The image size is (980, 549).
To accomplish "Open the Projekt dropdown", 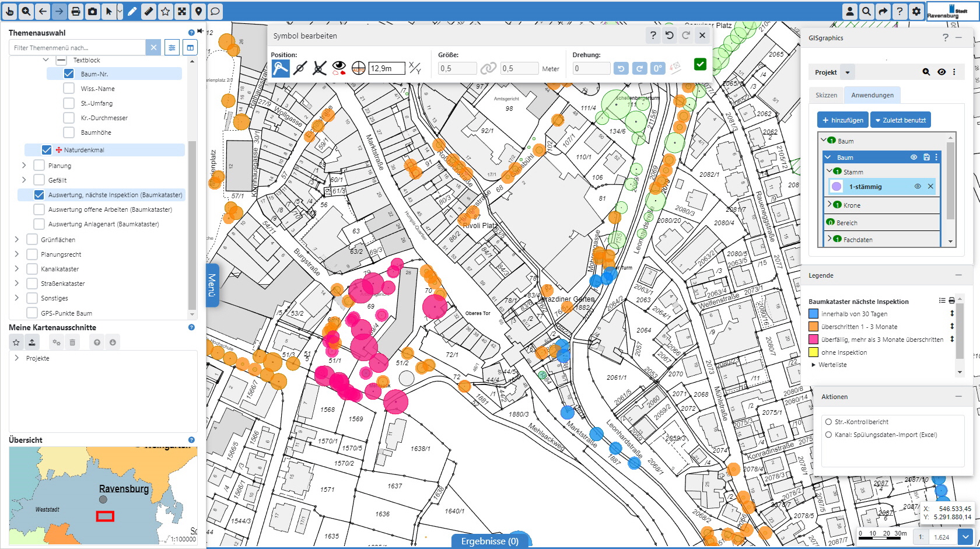I will coord(847,72).
